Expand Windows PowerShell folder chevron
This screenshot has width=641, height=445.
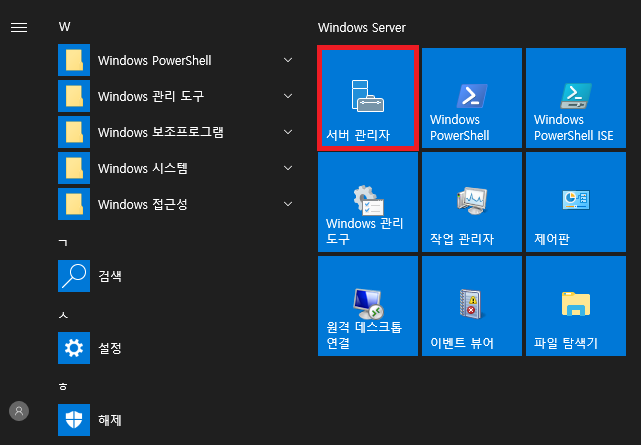[x=288, y=60]
